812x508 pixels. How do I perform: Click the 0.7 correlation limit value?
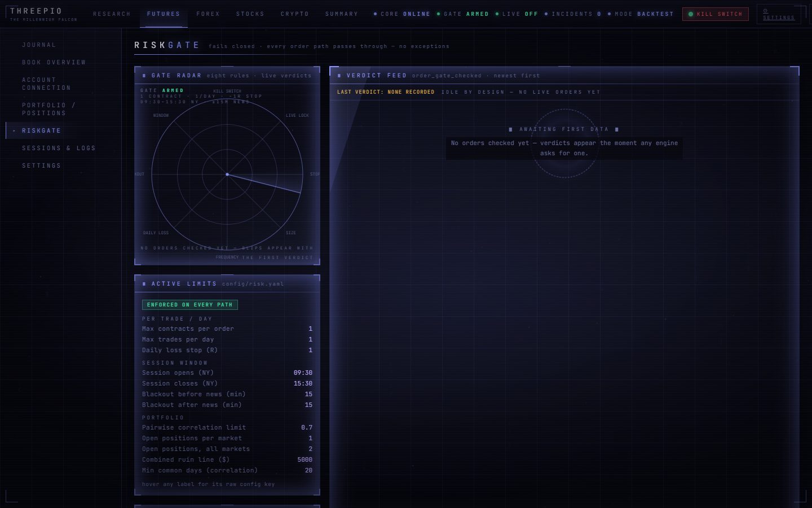tap(307, 427)
